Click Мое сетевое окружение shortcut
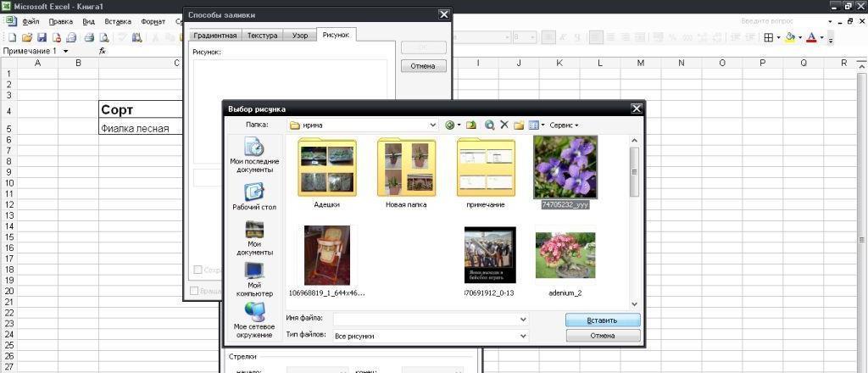 (x=254, y=320)
